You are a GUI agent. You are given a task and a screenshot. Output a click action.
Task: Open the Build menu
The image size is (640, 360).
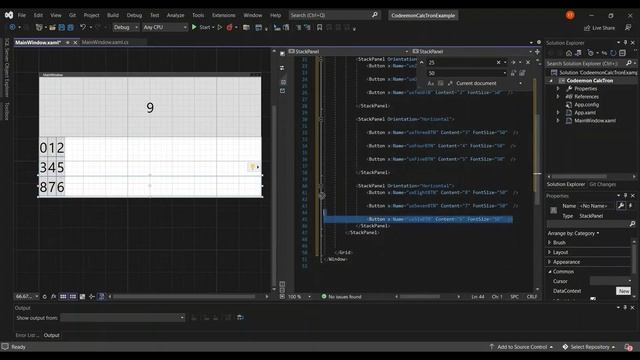[x=113, y=15]
